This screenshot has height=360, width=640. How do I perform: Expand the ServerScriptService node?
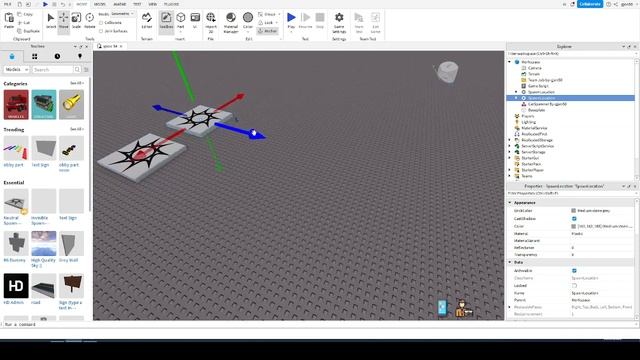(509, 146)
